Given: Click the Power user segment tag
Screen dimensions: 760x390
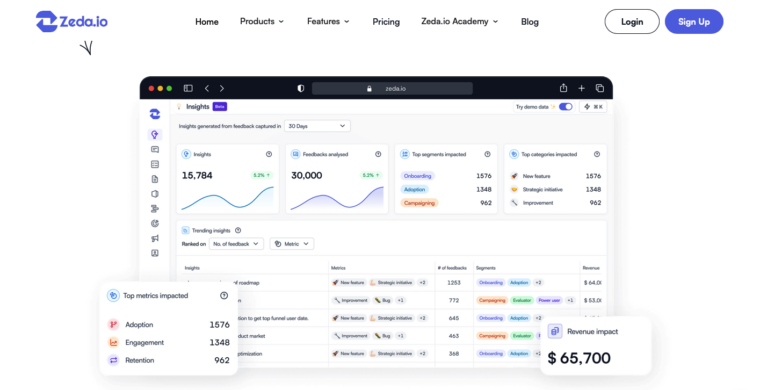Looking at the screenshot, I should pos(549,300).
